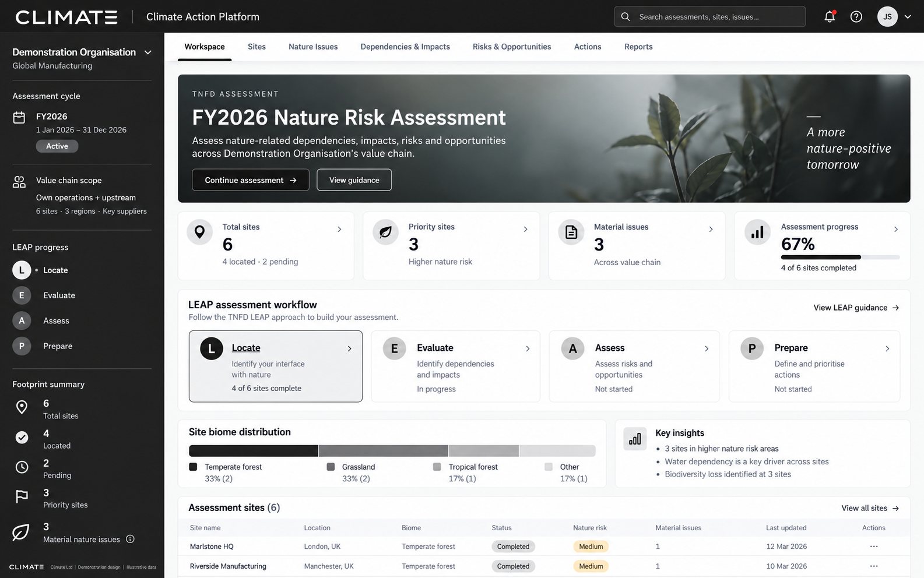Expand the Demonstration Organisation switcher
Screen dimensions: 924x578
pyautogui.click(x=148, y=52)
